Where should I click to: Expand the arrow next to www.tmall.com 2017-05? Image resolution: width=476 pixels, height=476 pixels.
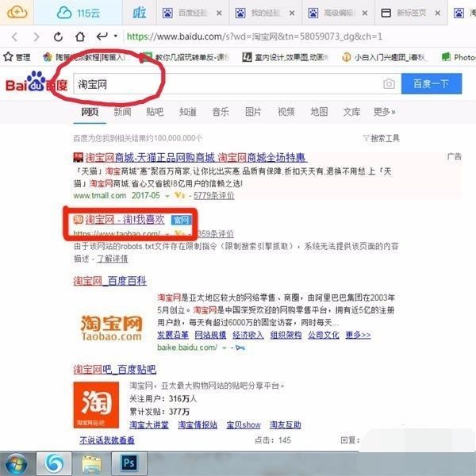click(x=167, y=196)
